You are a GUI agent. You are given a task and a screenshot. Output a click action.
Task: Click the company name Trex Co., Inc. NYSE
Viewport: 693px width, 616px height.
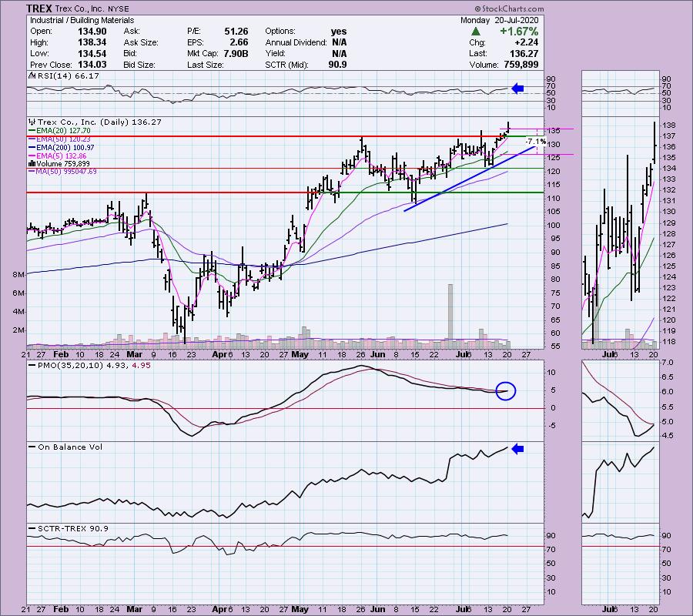pos(92,8)
